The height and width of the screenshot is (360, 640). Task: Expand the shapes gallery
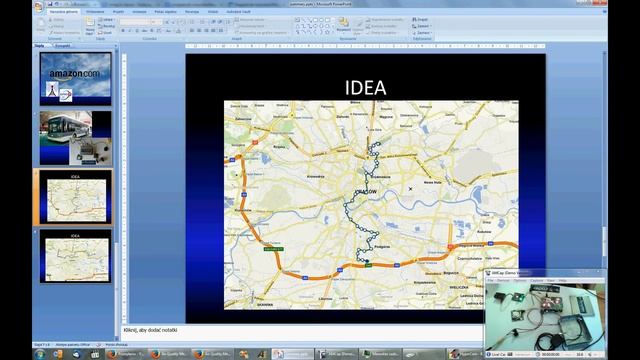coord(334,32)
